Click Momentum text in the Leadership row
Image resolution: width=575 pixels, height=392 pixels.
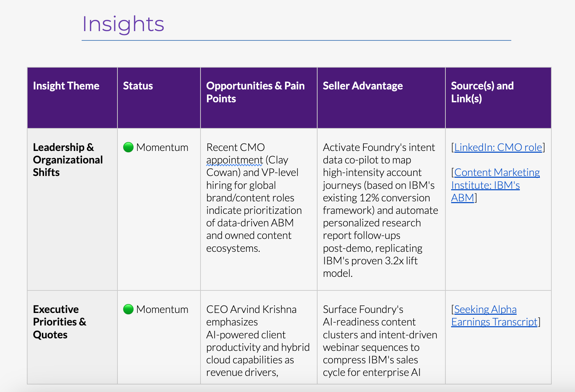pyautogui.click(x=162, y=147)
